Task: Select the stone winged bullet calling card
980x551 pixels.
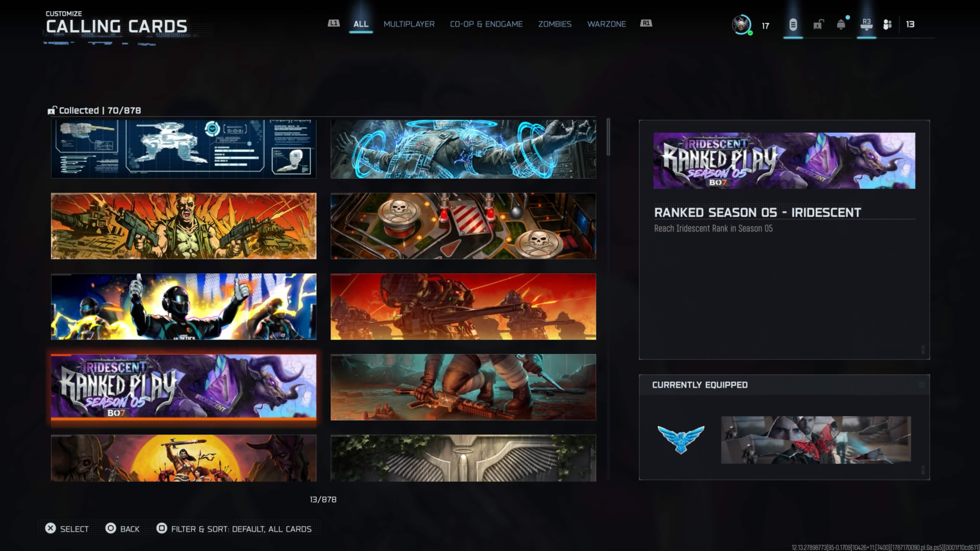Action: click(463, 458)
